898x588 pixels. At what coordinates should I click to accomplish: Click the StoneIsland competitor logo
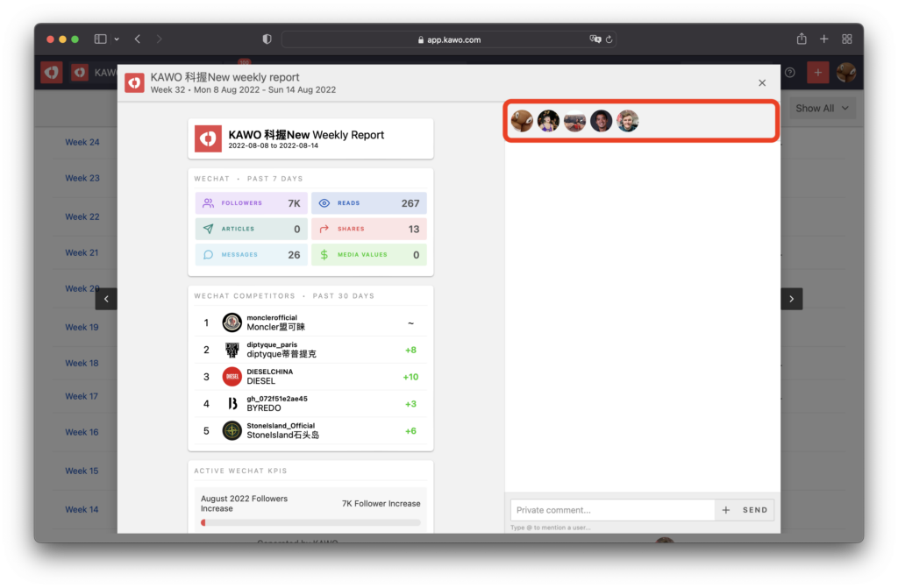(x=232, y=430)
